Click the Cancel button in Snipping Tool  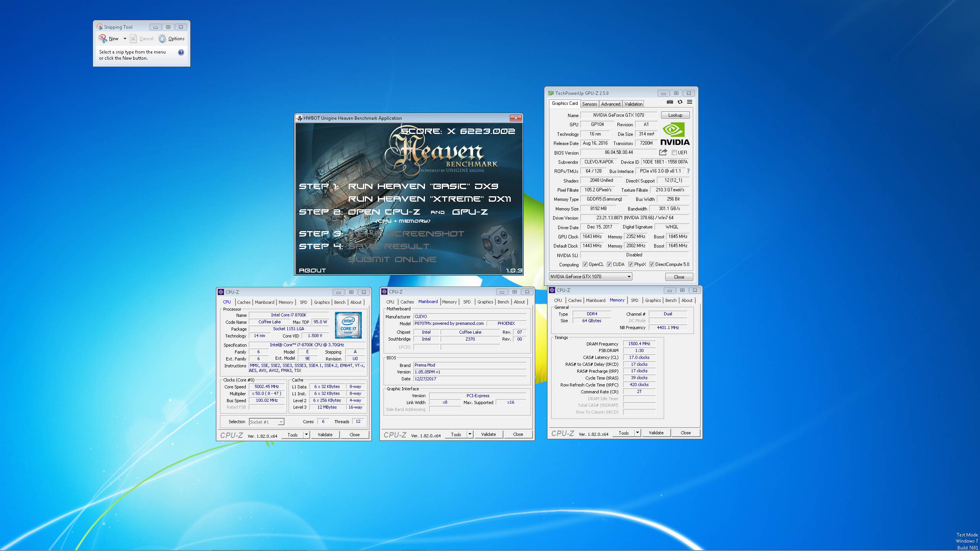tap(142, 39)
